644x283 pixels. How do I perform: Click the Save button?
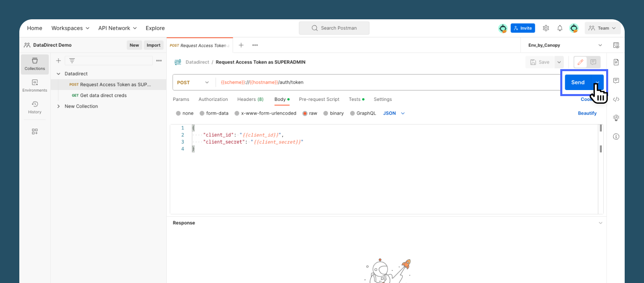pos(540,62)
